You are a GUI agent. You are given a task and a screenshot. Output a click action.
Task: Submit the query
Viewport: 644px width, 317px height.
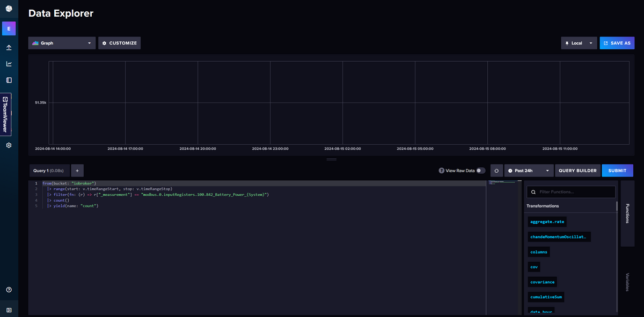[618, 171]
